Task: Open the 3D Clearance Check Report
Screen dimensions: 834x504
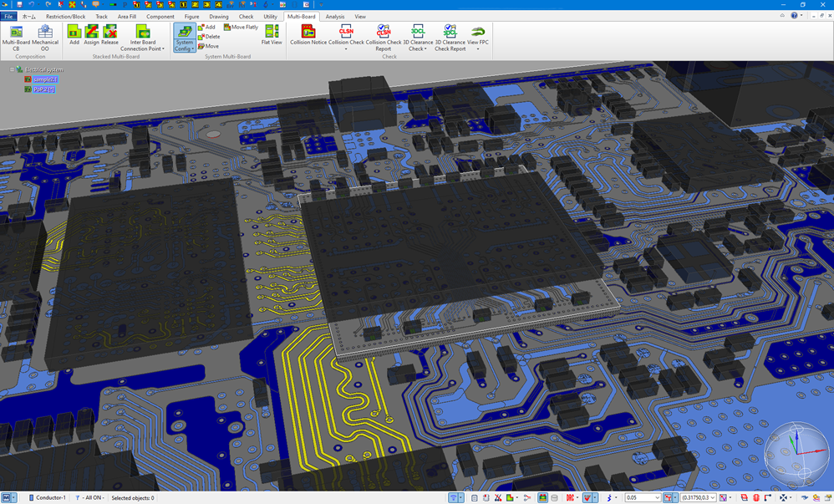Action: tap(450, 37)
